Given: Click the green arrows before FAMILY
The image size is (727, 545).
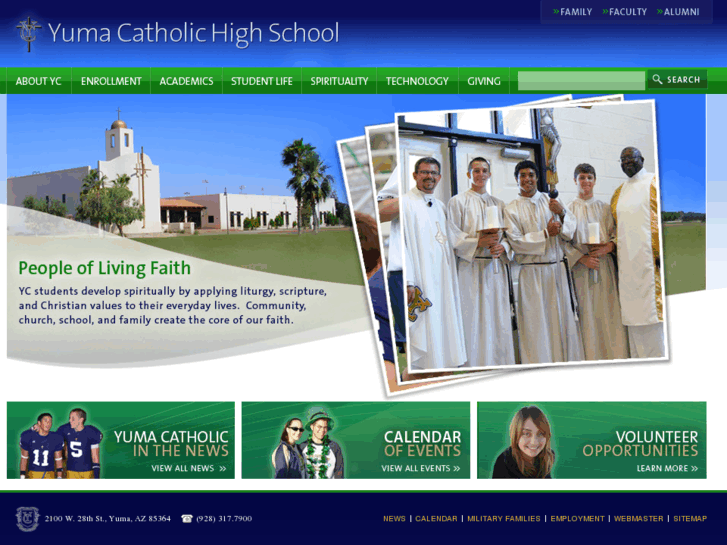Looking at the screenshot, I should pos(556,12).
